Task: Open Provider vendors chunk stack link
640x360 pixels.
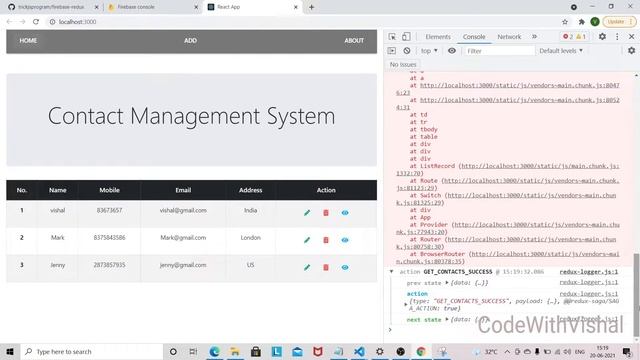Action: (508, 228)
